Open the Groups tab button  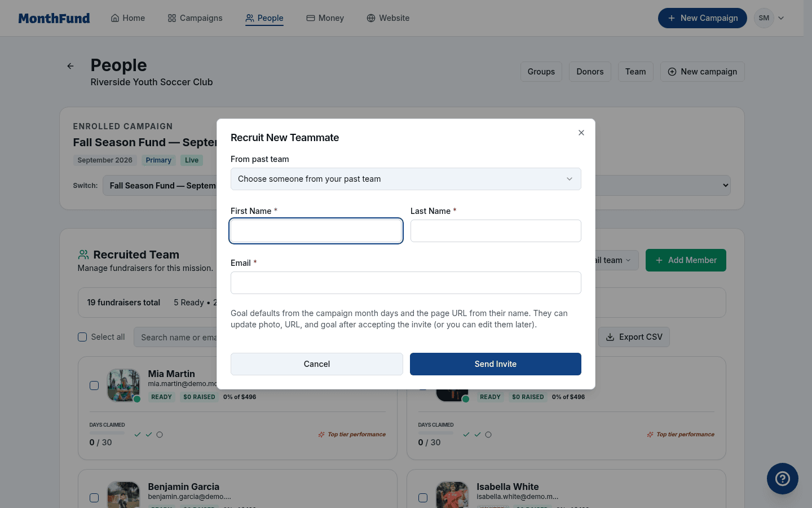point(541,72)
